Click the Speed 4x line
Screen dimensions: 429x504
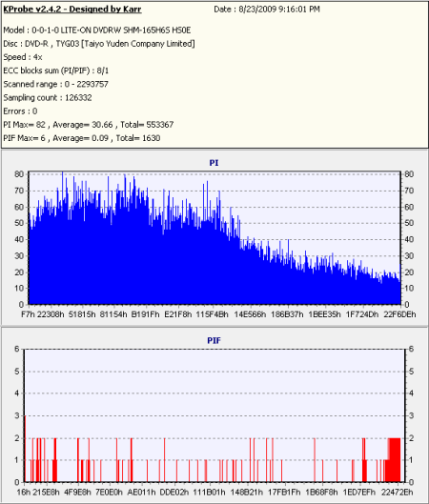(23, 57)
